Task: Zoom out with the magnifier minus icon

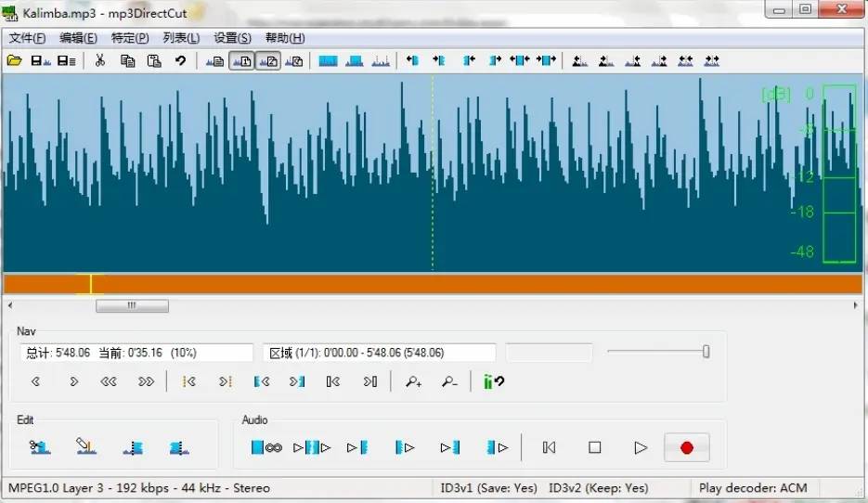Action: pos(449,381)
